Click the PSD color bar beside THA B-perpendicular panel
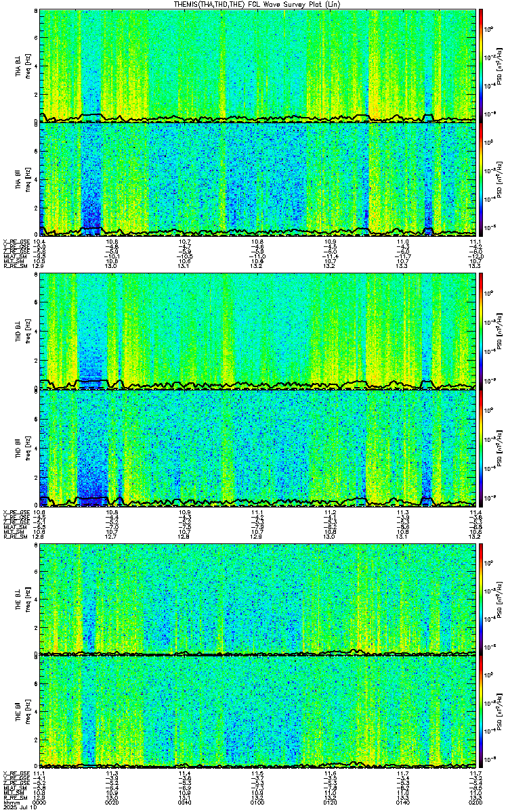The width and height of the screenshot is (508, 812). tap(481, 66)
